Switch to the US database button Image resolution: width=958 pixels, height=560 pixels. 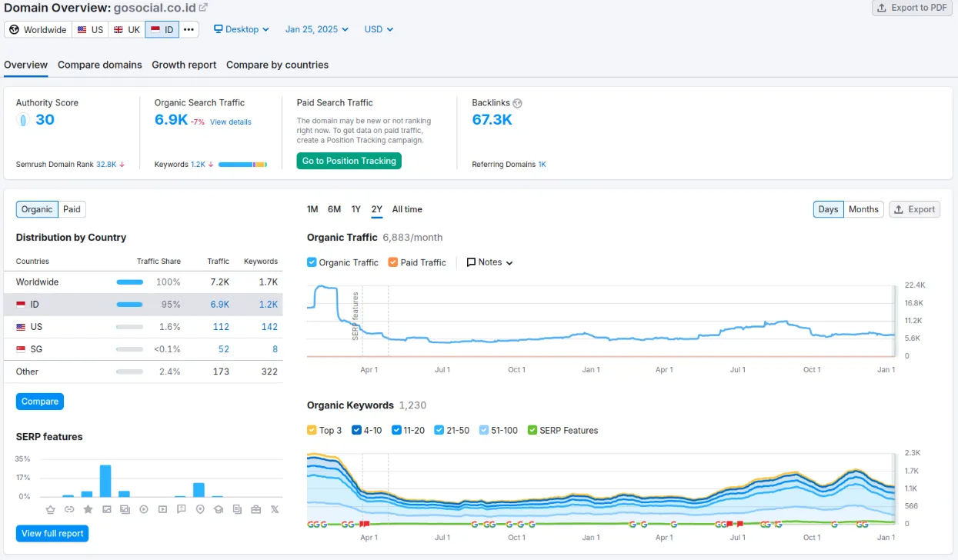pyautogui.click(x=90, y=30)
